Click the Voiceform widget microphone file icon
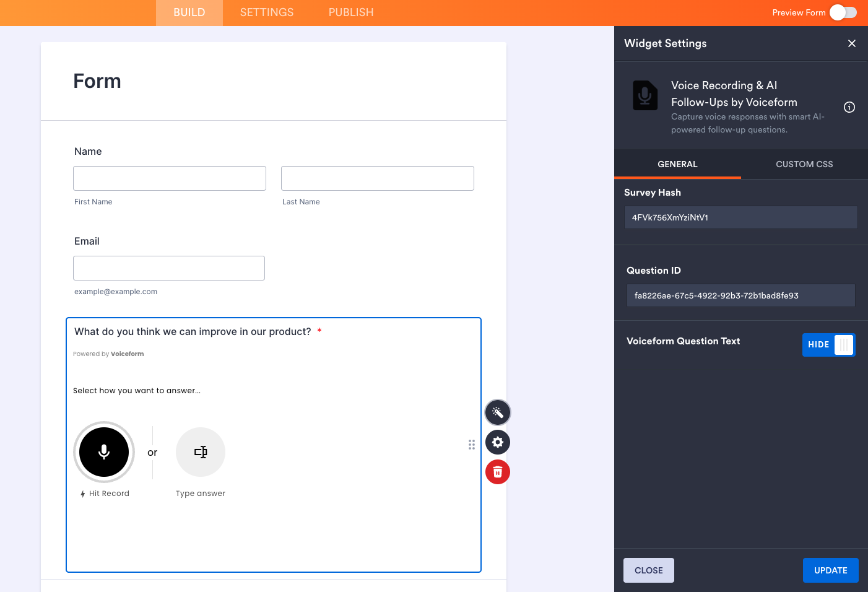The height and width of the screenshot is (592, 868). tap(645, 95)
